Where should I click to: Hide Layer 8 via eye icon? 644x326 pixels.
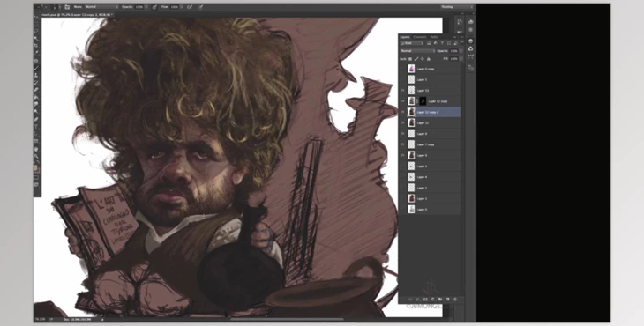402,134
